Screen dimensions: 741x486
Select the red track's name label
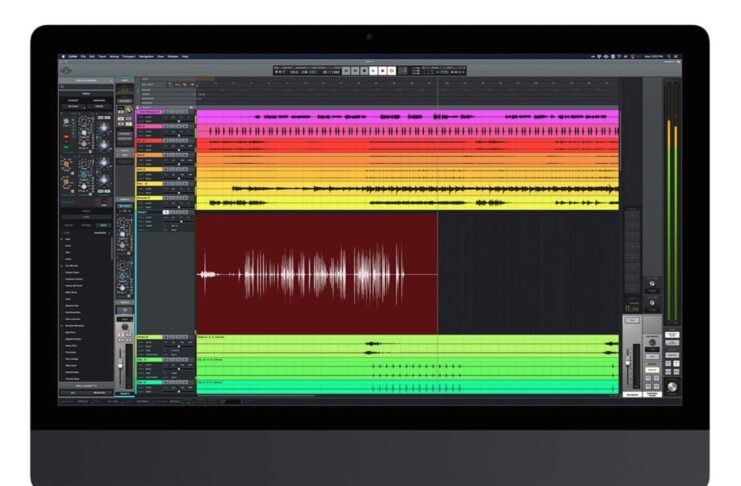[x=149, y=141]
